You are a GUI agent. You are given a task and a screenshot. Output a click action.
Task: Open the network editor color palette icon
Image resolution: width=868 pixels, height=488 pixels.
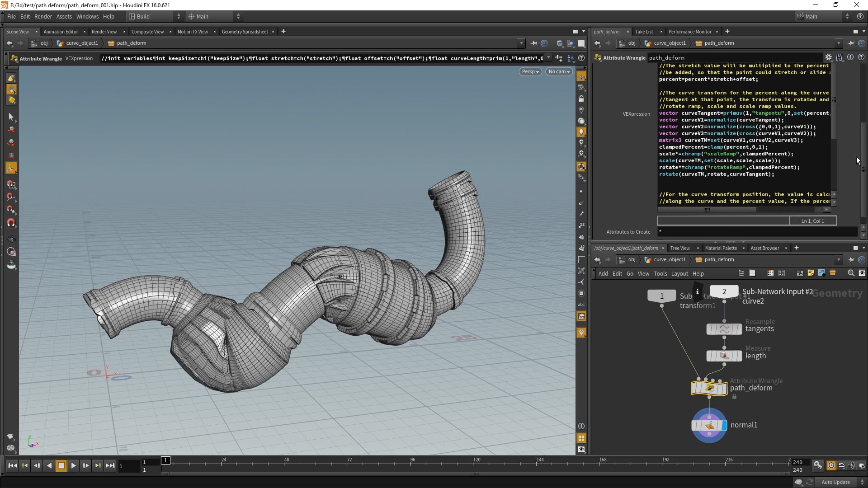coord(770,273)
